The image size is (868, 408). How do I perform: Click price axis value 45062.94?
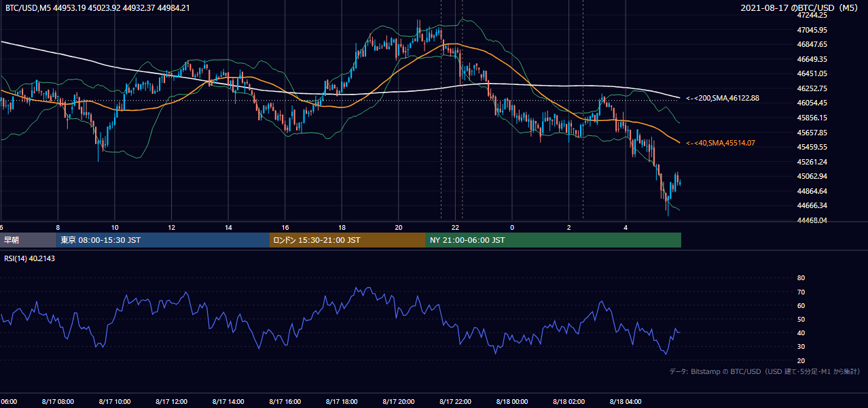(x=812, y=176)
